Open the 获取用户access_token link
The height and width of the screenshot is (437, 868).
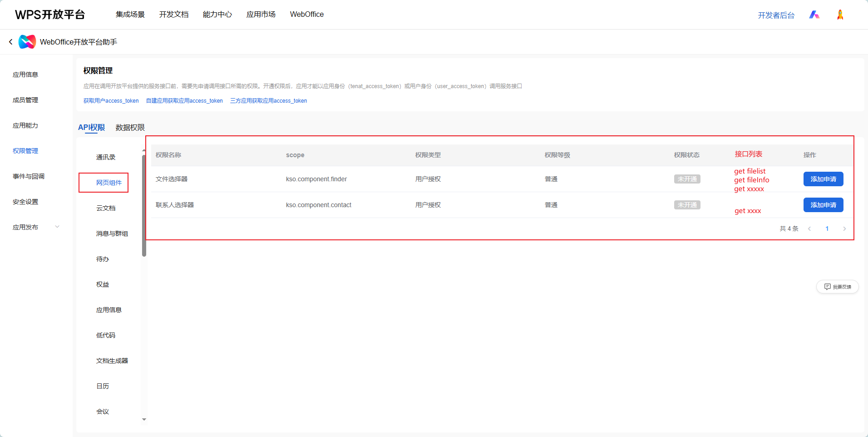pyautogui.click(x=111, y=100)
